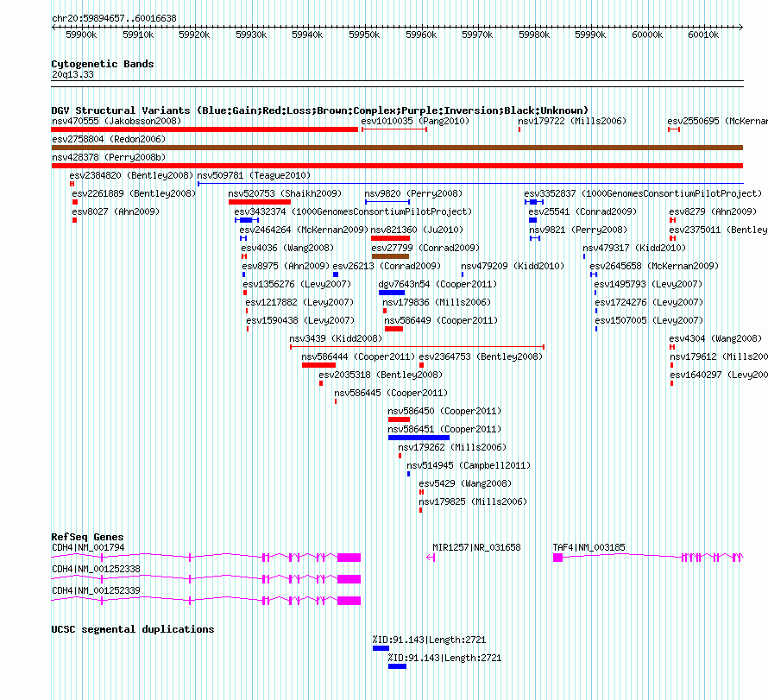Viewport: 768px width, 700px height.
Task: Open the nsv9820 (Perry2008) variant label
Action: 413,193
